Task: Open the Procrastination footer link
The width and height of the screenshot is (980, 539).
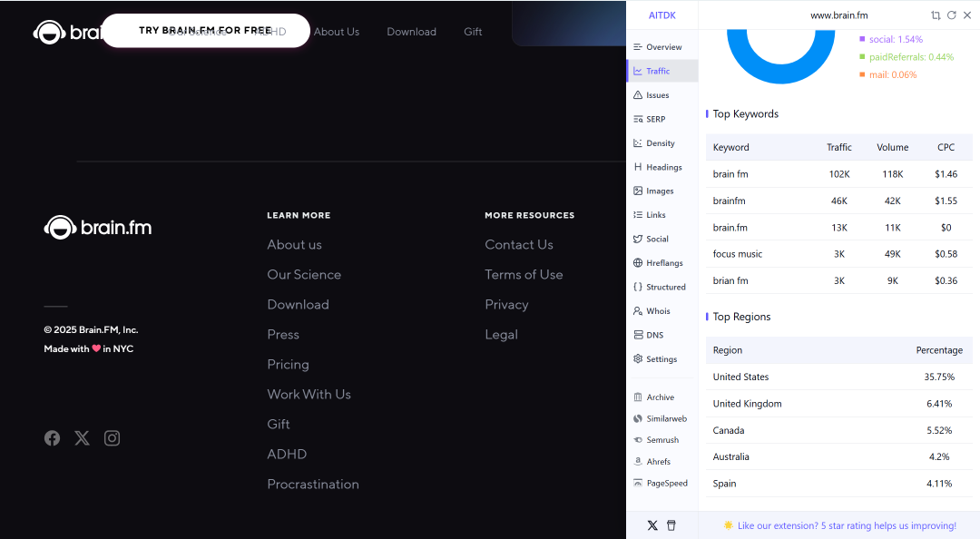Action: click(313, 485)
